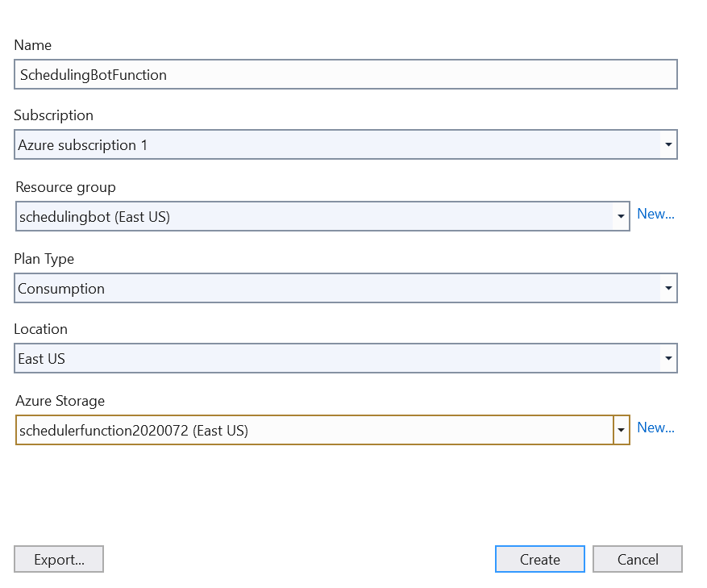707x588 pixels.
Task: Click the Location dropdown arrow
Action: 668,359
